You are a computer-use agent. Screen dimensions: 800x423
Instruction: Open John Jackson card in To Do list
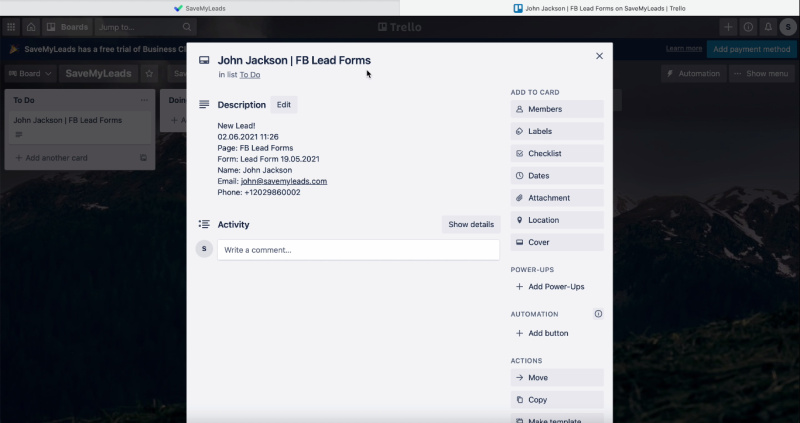(80, 127)
